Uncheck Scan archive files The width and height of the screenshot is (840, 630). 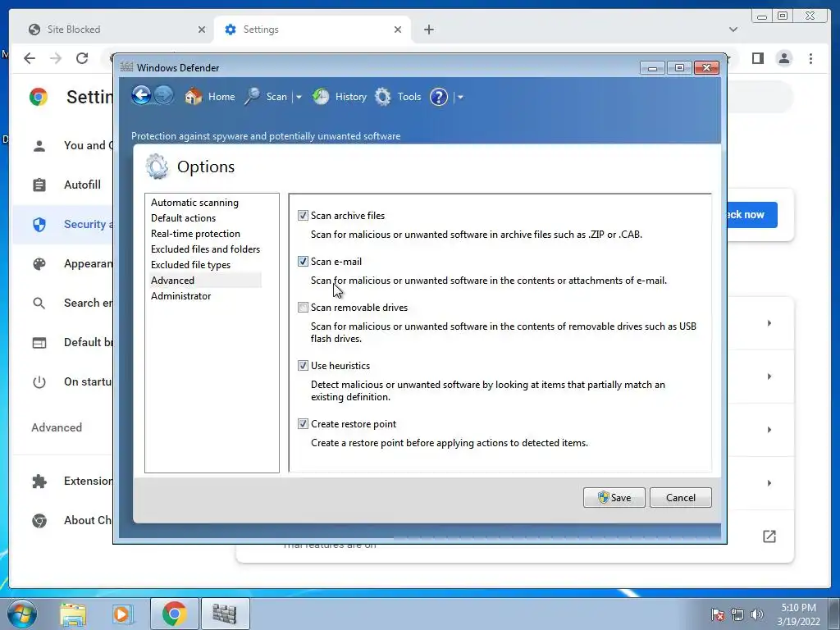click(x=304, y=216)
